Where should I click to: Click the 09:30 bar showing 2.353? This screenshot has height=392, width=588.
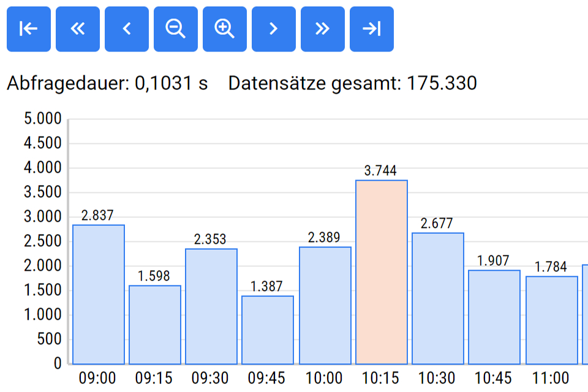click(211, 306)
